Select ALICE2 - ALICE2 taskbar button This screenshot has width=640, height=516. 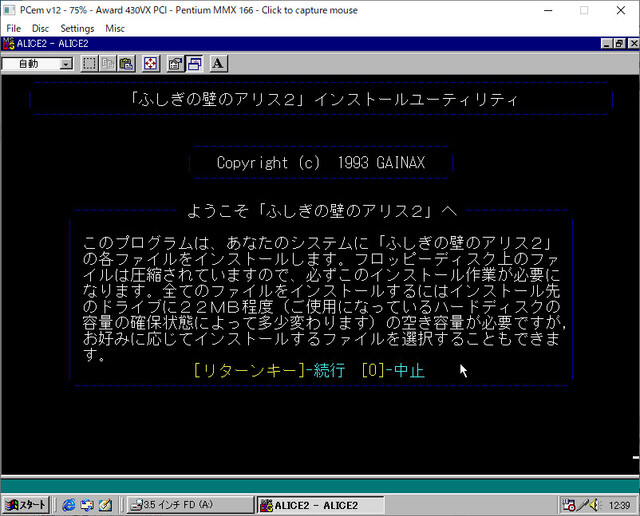320,505
